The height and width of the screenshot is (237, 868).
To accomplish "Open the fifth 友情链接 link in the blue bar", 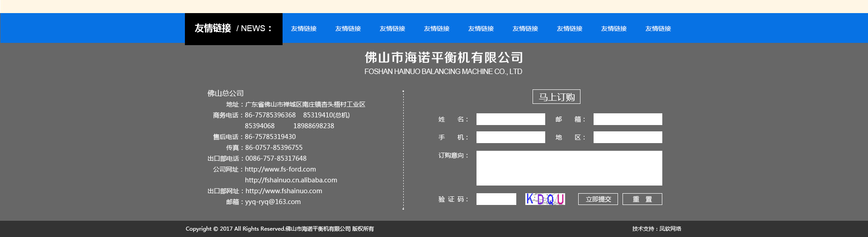I will tap(481, 28).
